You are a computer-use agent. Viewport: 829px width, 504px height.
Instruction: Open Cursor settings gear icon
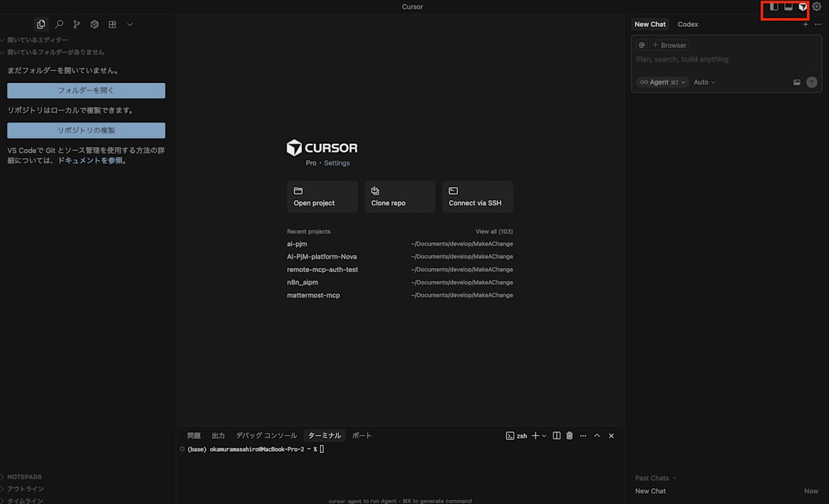[x=817, y=7]
